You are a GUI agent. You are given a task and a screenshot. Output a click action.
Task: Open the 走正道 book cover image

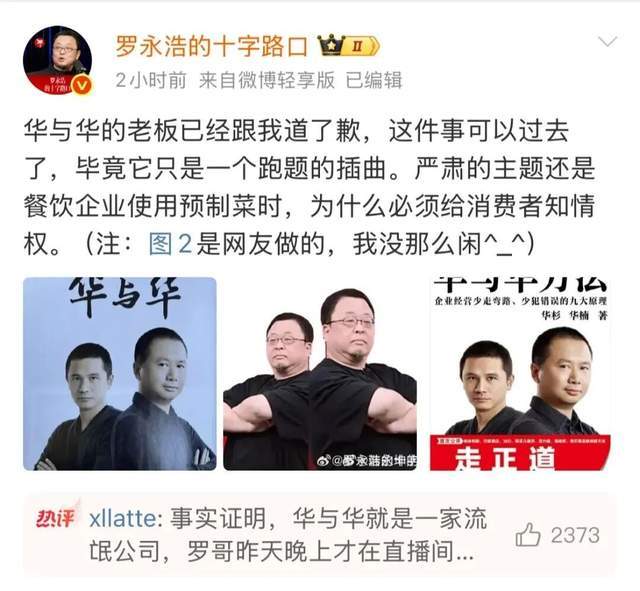tap(520, 373)
